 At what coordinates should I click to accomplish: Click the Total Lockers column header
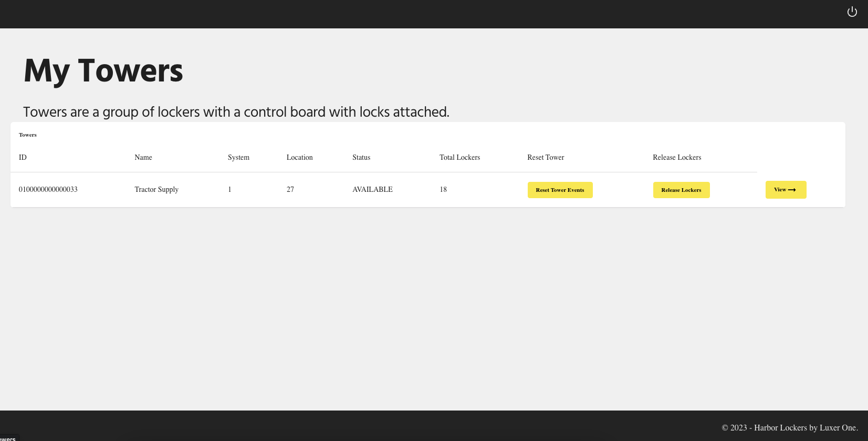[459, 158]
